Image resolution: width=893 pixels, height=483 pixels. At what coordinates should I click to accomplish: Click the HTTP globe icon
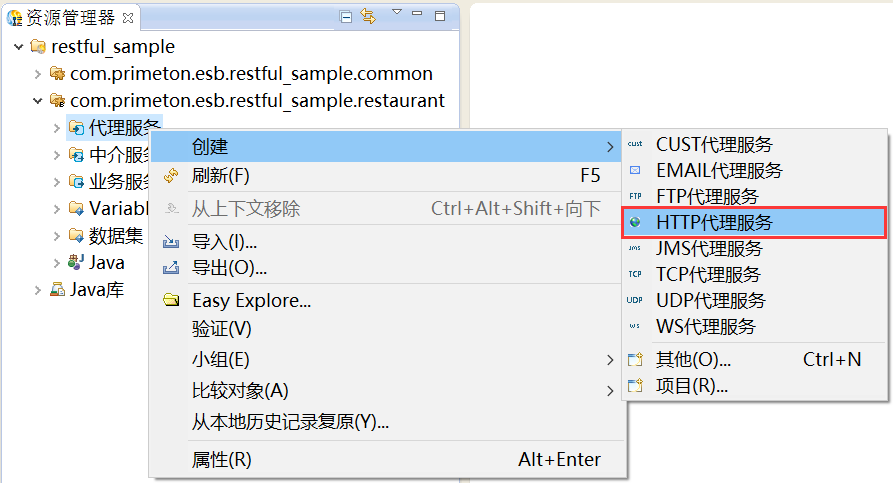pyautogui.click(x=635, y=222)
